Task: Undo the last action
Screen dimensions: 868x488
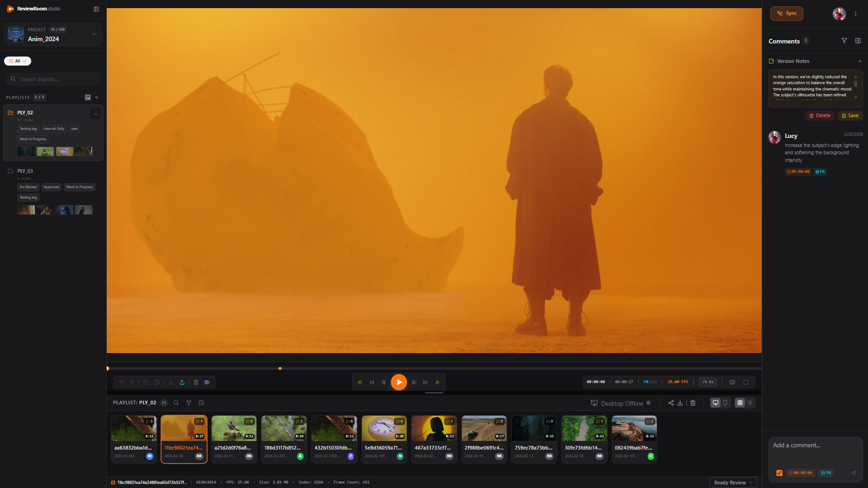Action: pos(121,383)
